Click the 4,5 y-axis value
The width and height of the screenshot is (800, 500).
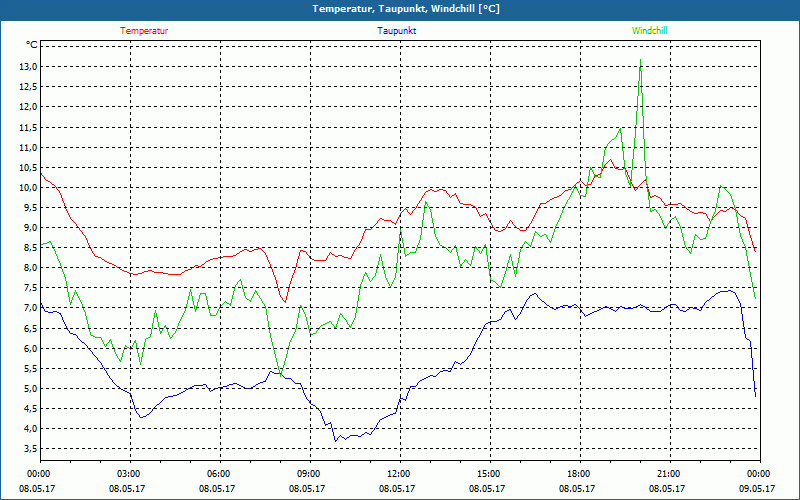30,409
